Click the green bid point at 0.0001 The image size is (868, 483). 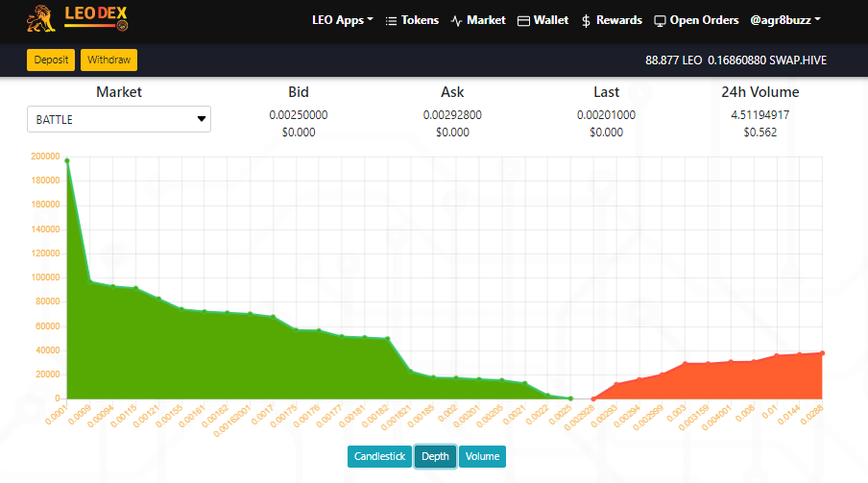pyautogui.click(x=67, y=161)
